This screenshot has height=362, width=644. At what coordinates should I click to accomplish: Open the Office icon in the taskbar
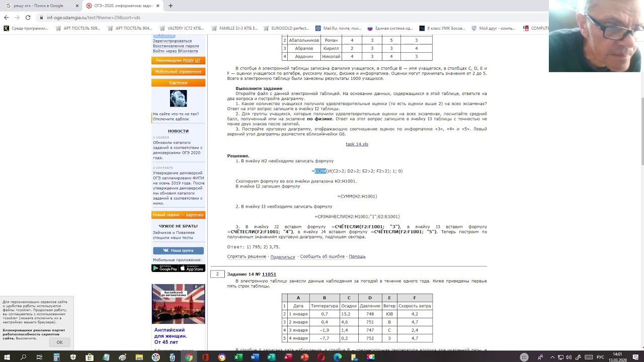coord(205,357)
